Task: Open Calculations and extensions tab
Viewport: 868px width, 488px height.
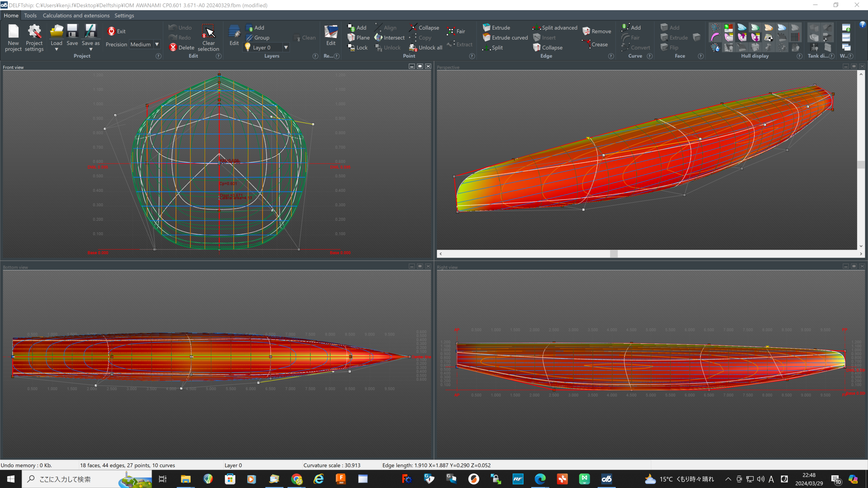Action: pos(76,16)
